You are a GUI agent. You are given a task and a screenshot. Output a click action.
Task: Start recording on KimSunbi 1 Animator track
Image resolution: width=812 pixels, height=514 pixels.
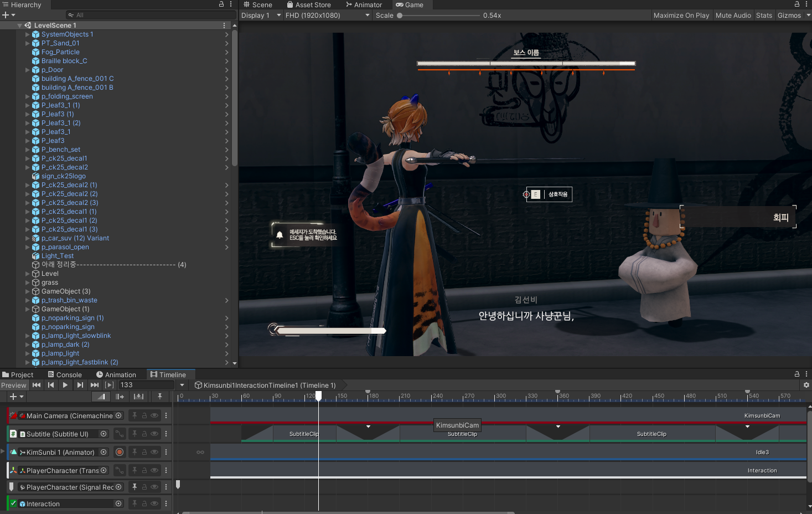(x=120, y=452)
